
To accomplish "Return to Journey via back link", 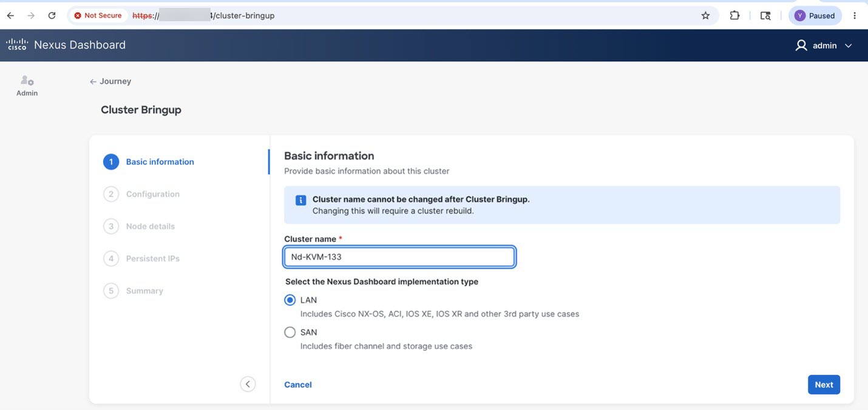I will [110, 81].
